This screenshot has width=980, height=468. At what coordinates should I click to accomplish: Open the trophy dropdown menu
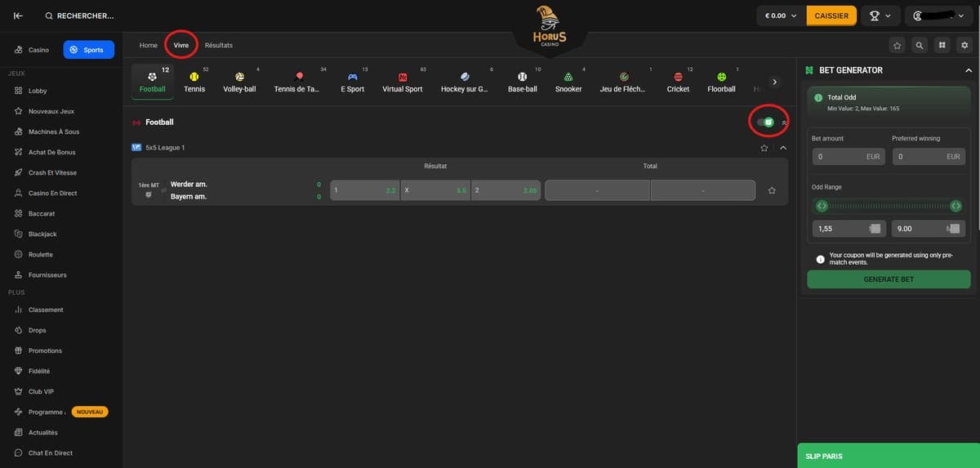(x=880, y=16)
